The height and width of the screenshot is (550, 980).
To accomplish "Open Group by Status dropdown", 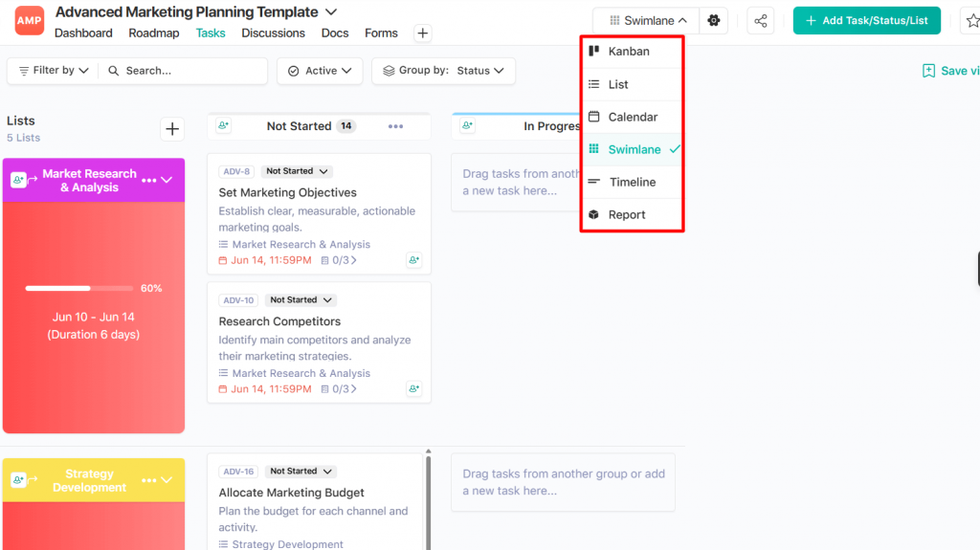I will [443, 71].
